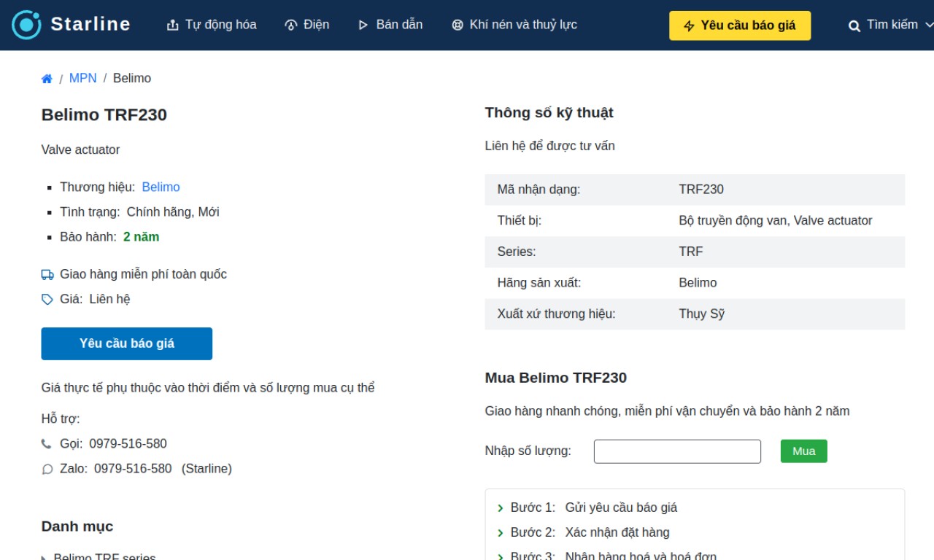Click the TRF230 value in Mã nhận dạng row
This screenshot has width=934, height=560.
[701, 190]
